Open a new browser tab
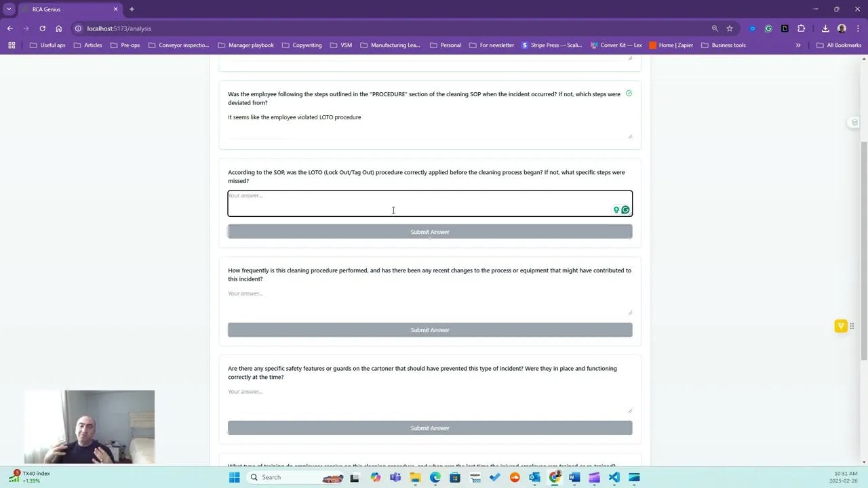868x488 pixels. pos(132,9)
